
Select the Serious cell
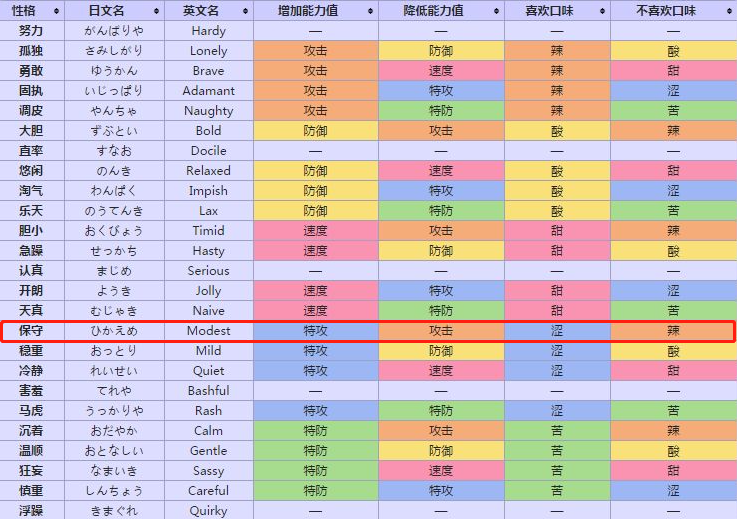[209, 271]
